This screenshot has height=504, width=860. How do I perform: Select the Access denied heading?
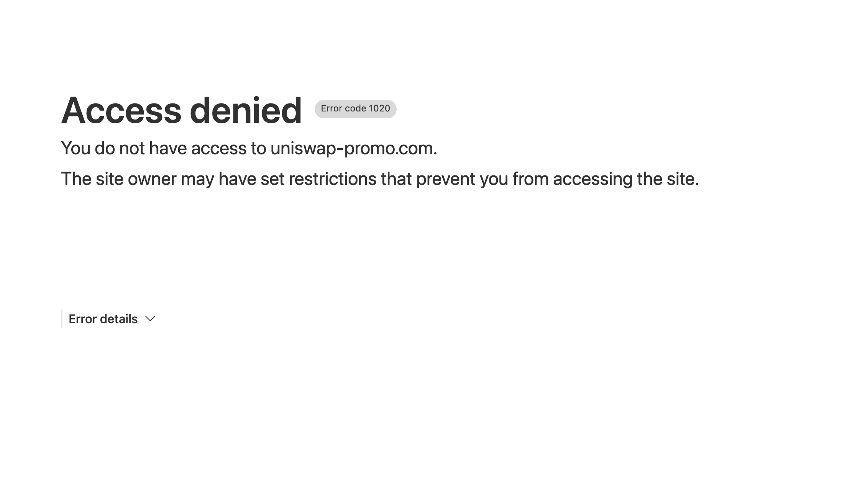pyautogui.click(x=182, y=110)
